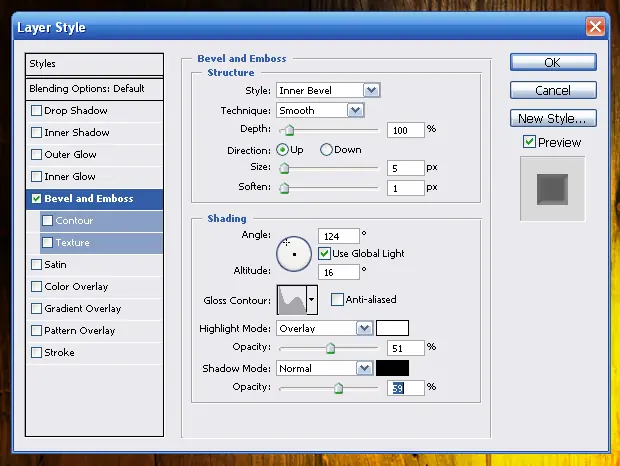Click the Depth slider handle
Screen dimensions: 620x466
[289, 130]
